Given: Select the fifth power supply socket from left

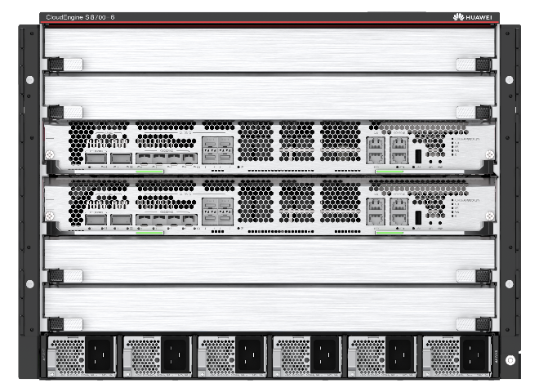Looking at the screenshot, I should pyautogui.click(x=399, y=356).
